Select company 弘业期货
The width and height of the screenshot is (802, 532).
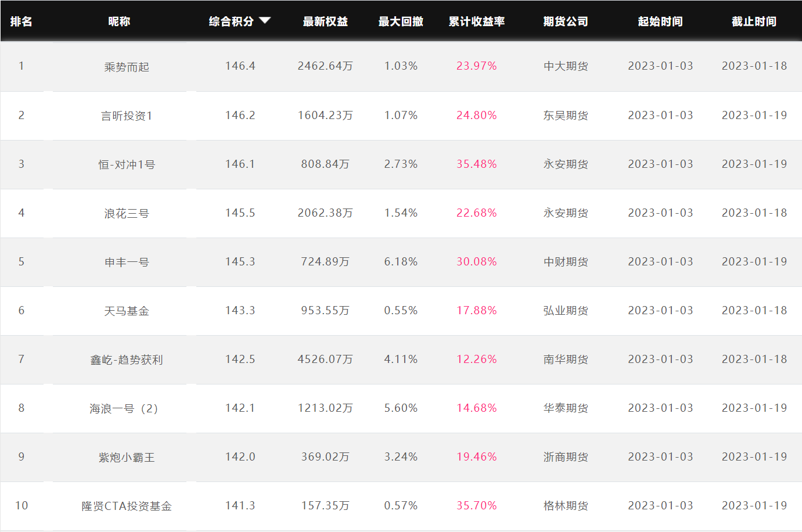(566, 310)
